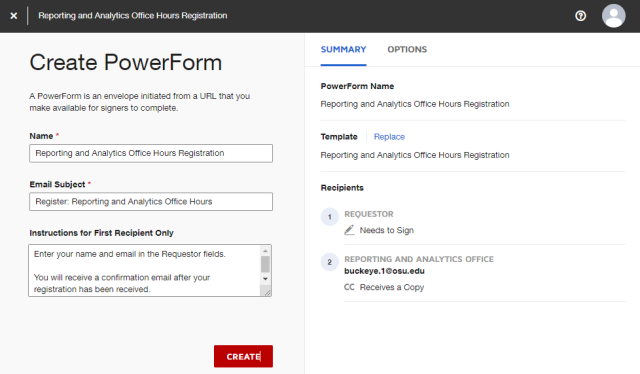This screenshot has width=640, height=374.
Task: Click the pencil Needs to Sign icon
Action: click(x=349, y=230)
